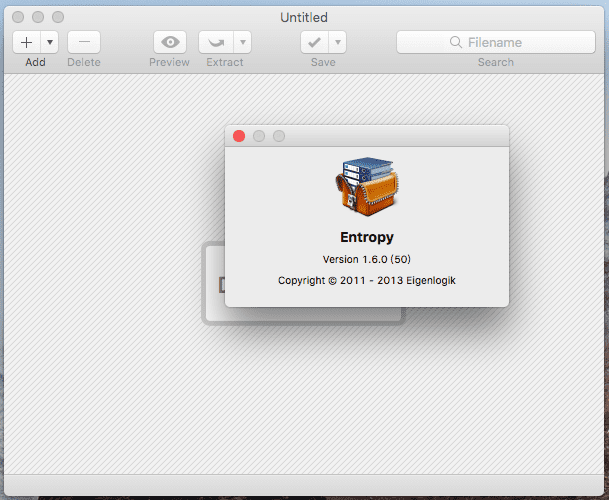Click the Add label under toolbar
Image resolution: width=609 pixels, height=500 pixels.
coord(35,62)
